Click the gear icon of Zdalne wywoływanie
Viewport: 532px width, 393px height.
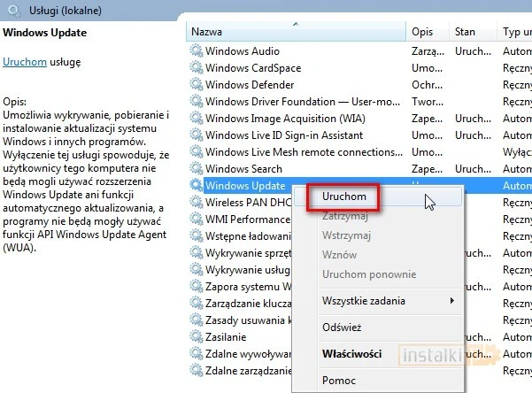coord(197,354)
